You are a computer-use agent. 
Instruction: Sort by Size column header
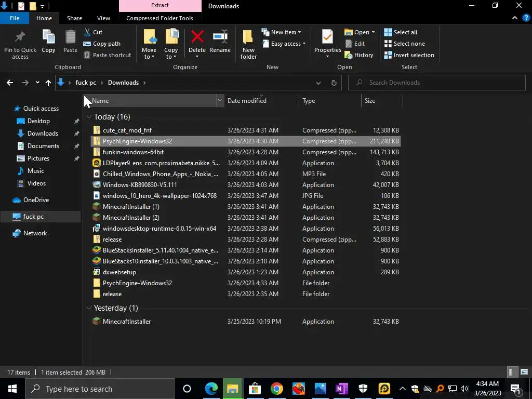pos(382,100)
